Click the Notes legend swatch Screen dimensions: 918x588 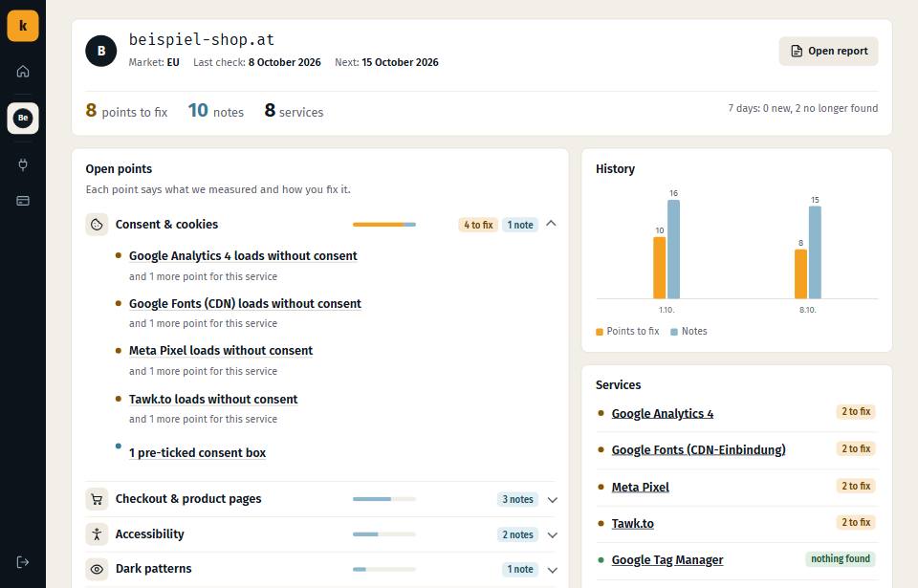pos(674,332)
